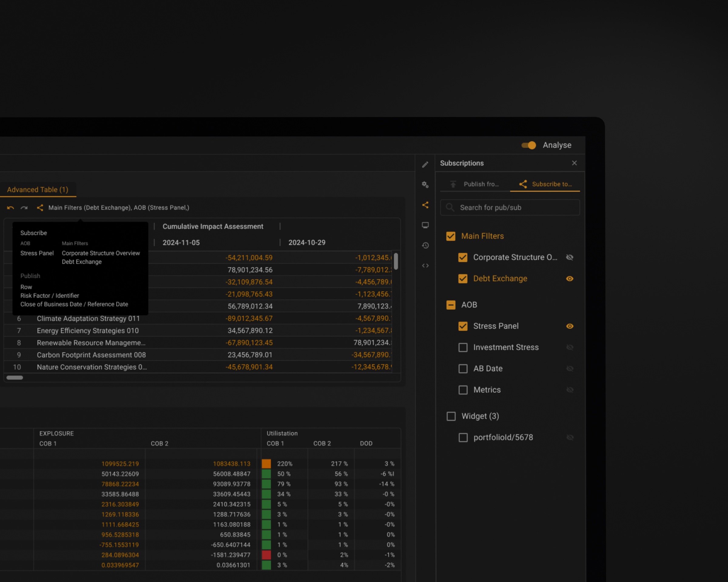Check the Widget (3) checkbox
The width and height of the screenshot is (728, 582).
click(x=451, y=416)
